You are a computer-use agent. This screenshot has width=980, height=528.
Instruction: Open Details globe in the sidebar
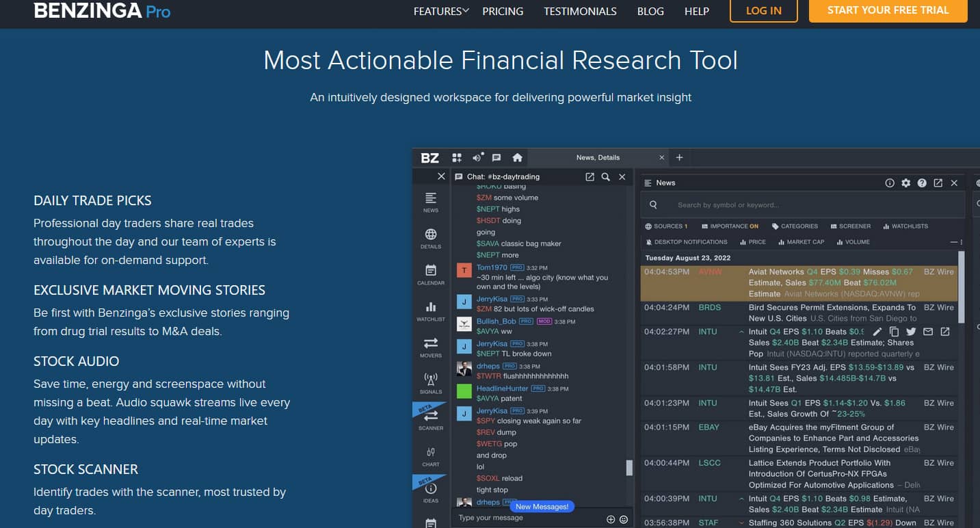431,238
